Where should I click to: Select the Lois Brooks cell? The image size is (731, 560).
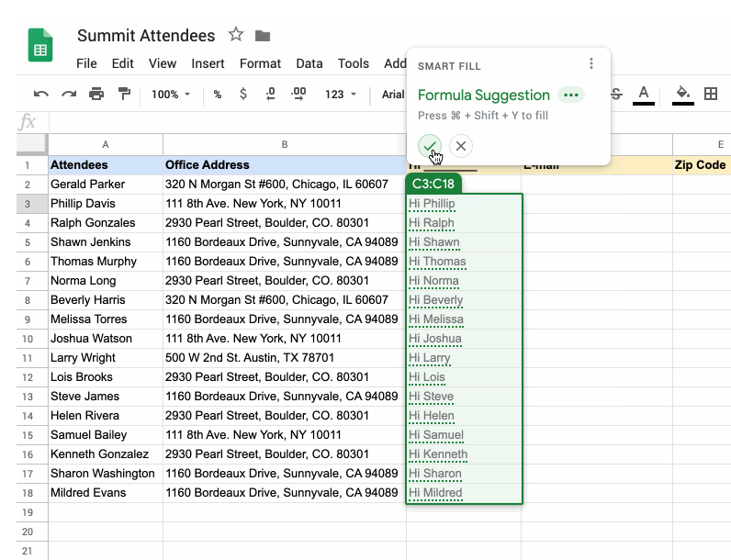pyautogui.click(x=106, y=377)
